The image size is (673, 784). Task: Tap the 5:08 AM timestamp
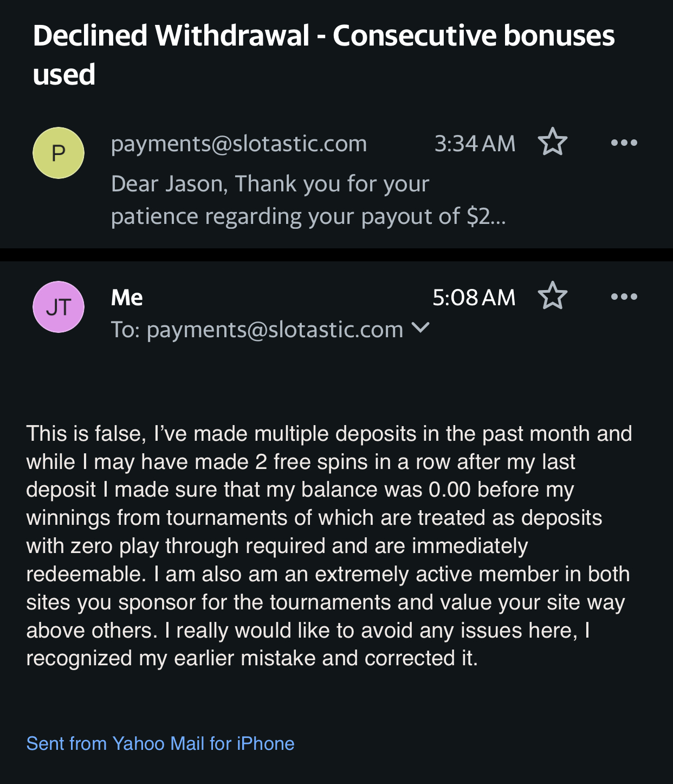pos(474,298)
